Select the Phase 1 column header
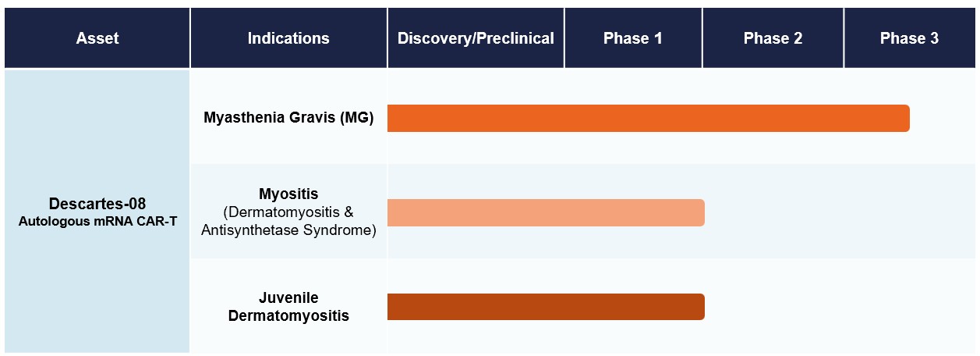The image size is (980, 356). (x=632, y=38)
